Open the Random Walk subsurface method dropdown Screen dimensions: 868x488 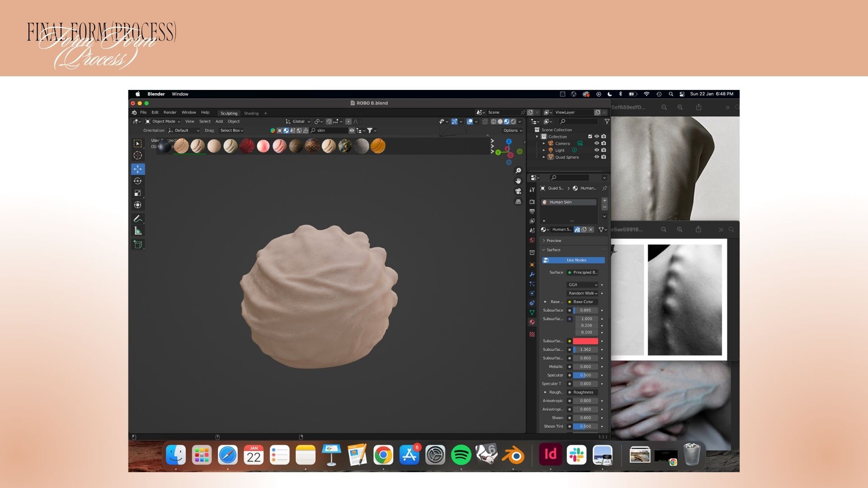point(583,293)
